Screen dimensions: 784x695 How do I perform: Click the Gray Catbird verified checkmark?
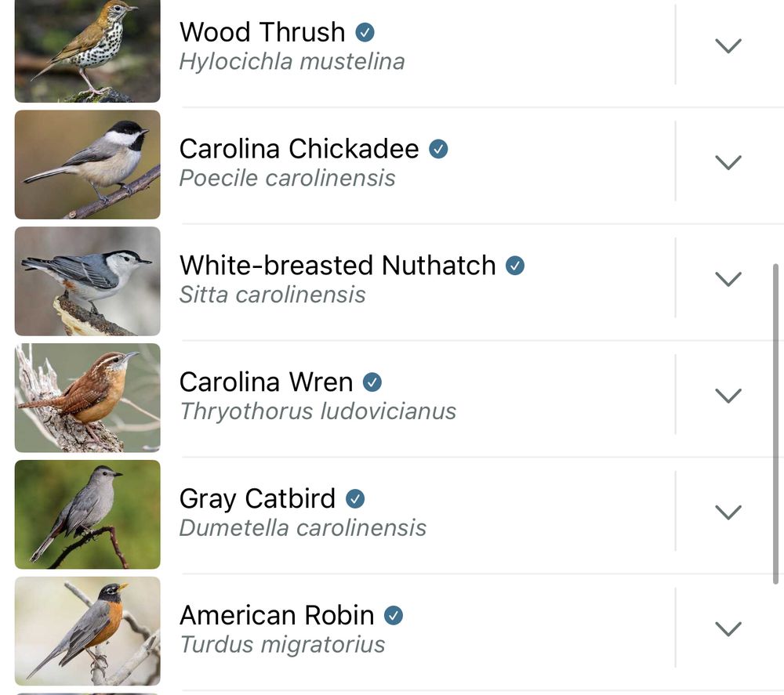click(x=355, y=498)
